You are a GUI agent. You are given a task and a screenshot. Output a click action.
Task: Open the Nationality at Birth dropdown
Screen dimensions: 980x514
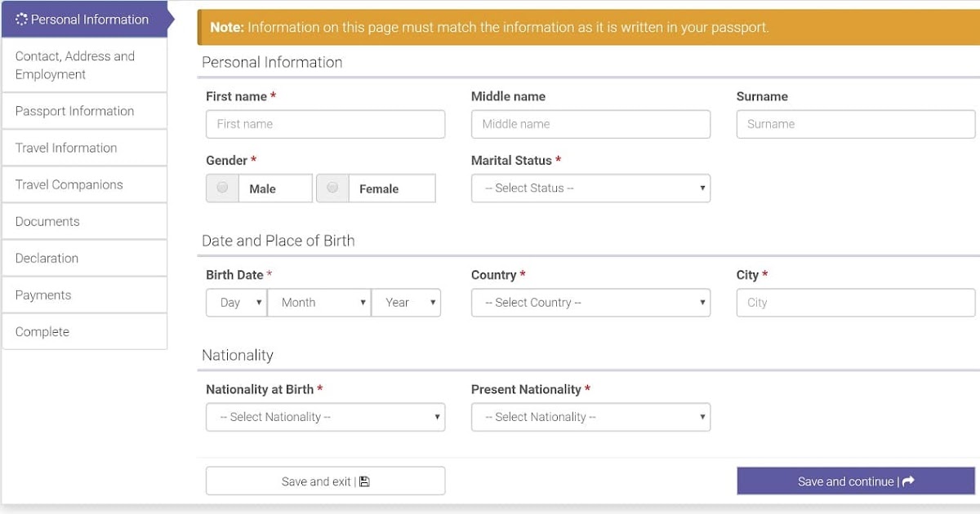coord(325,417)
